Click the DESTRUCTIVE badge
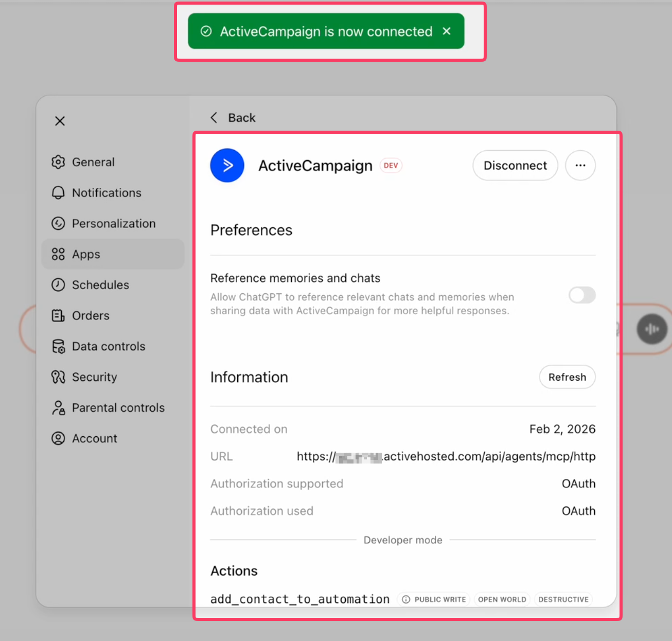 point(563,599)
